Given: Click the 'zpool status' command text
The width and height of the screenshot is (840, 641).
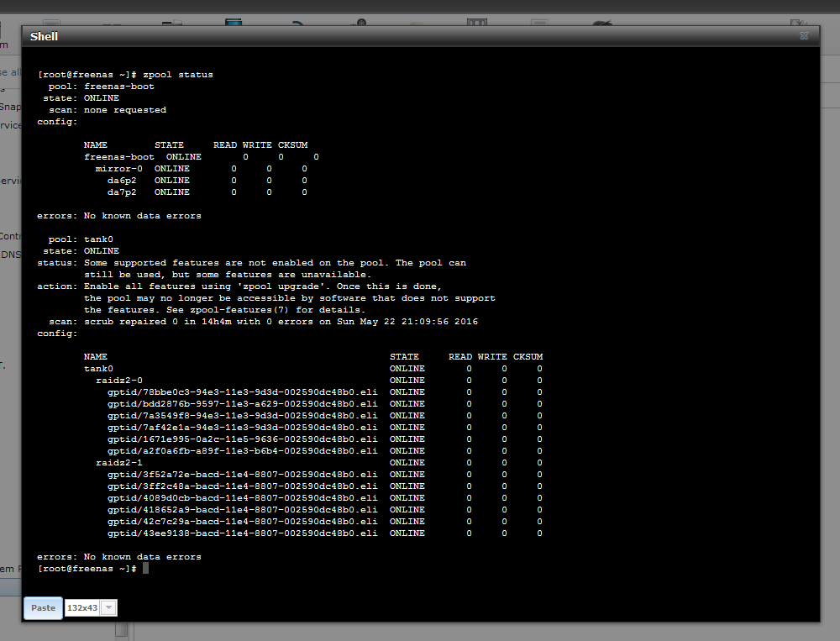Looking at the screenshot, I should pos(178,75).
